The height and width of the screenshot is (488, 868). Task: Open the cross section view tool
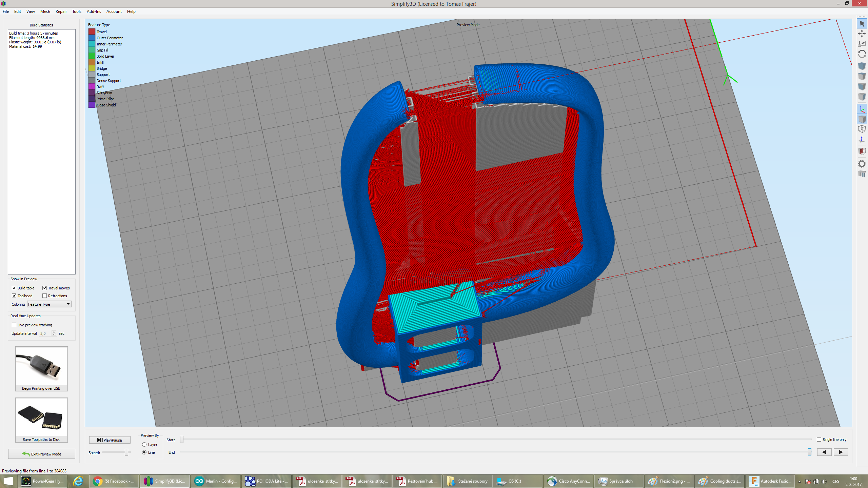click(862, 151)
